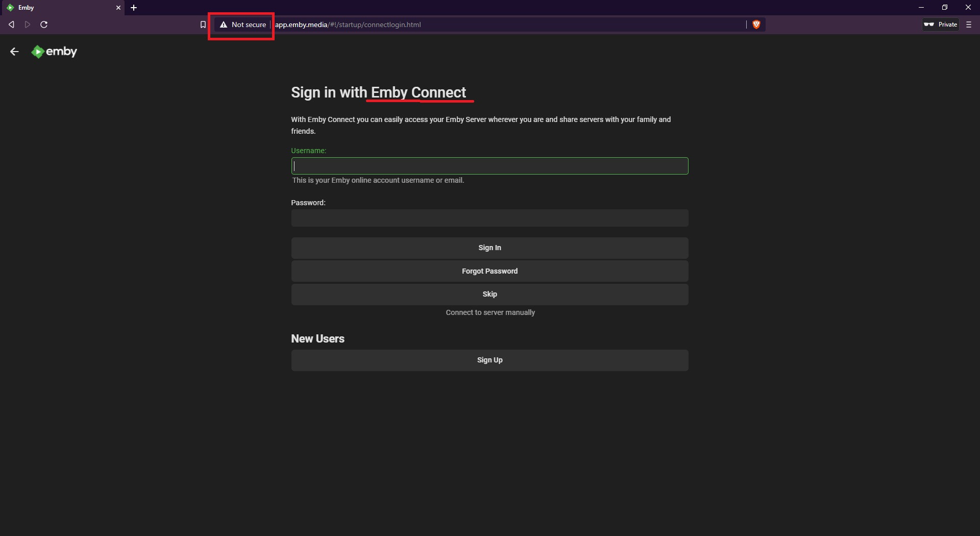Click the browser back navigation button

tap(11, 25)
